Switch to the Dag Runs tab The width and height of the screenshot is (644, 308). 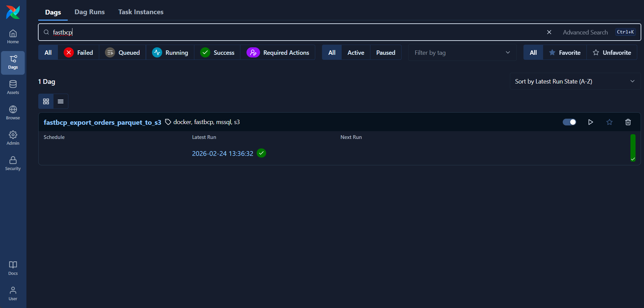pyautogui.click(x=89, y=11)
